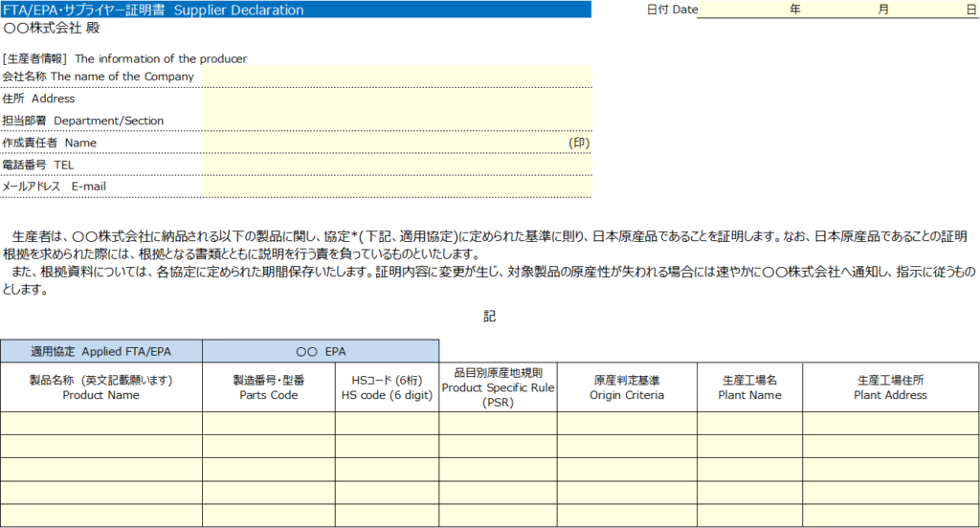Click the author Name input field
Image resolution: width=980 pixels, height=528 pixels.
(383, 143)
